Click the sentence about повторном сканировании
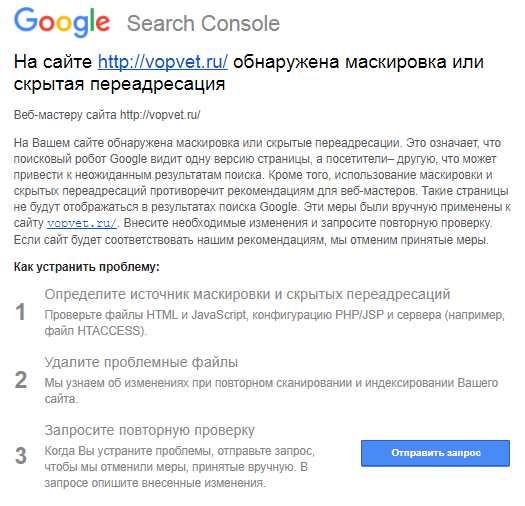Viewport: 525px width, 506px height. tap(271, 390)
